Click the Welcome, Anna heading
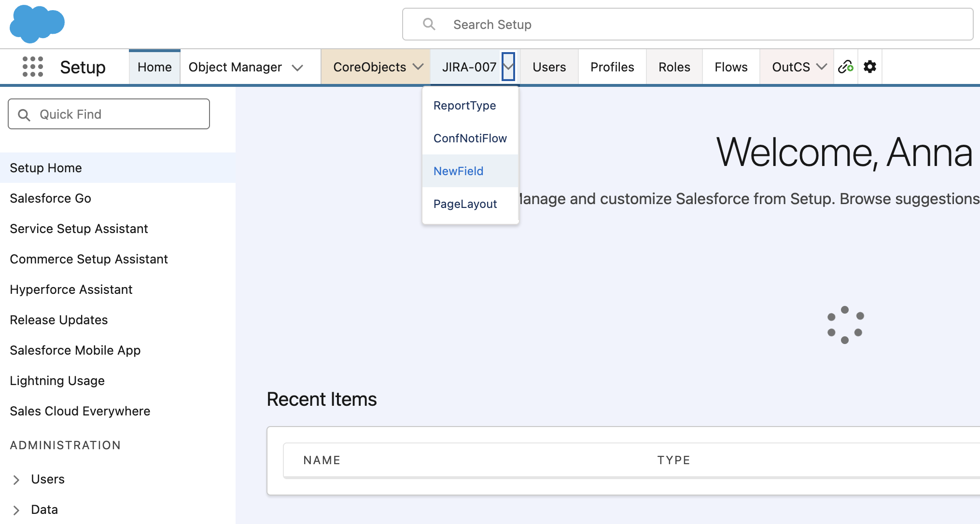 tap(844, 152)
